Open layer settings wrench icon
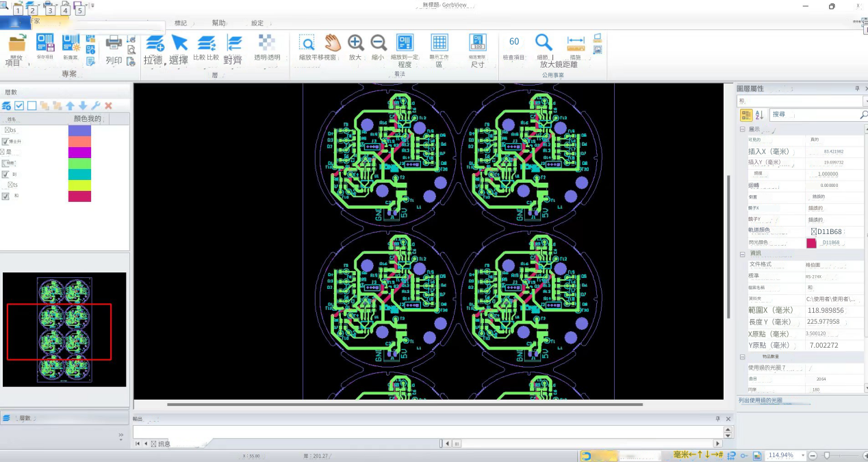This screenshot has height=462, width=868. click(96, 105)
